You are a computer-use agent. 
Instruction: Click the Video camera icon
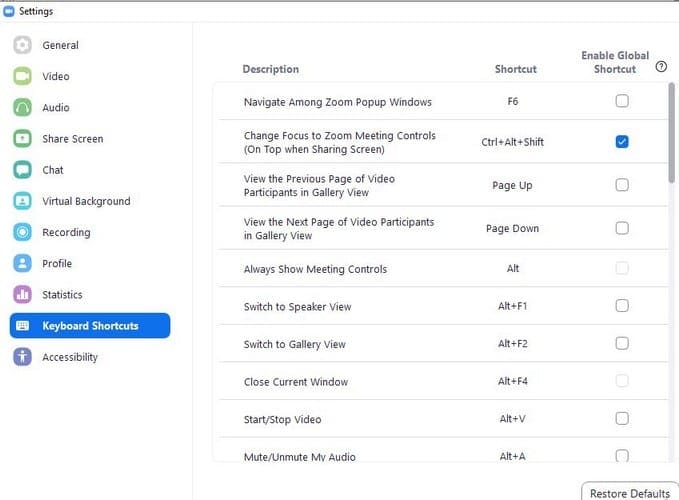[x=22, y=76]
